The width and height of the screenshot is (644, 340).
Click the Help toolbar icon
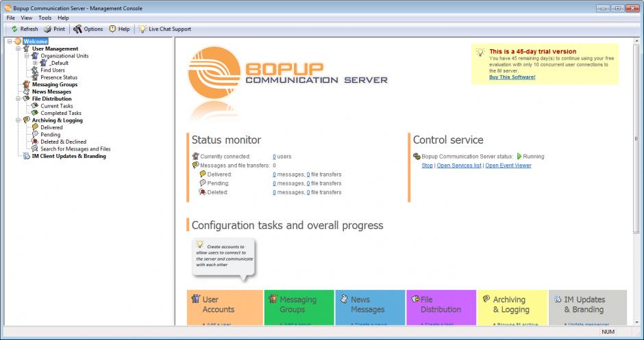pyautogui.click(x=112, y=29)
